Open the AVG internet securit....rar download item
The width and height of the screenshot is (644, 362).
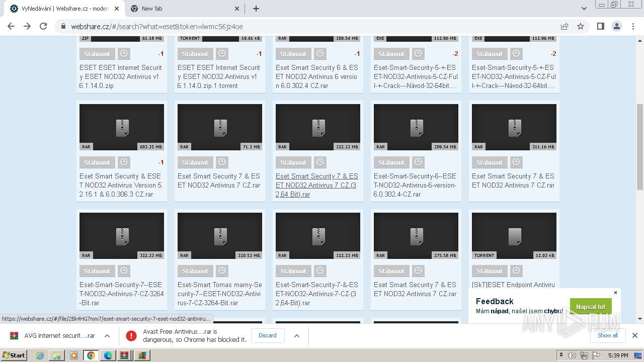[53, 335]
